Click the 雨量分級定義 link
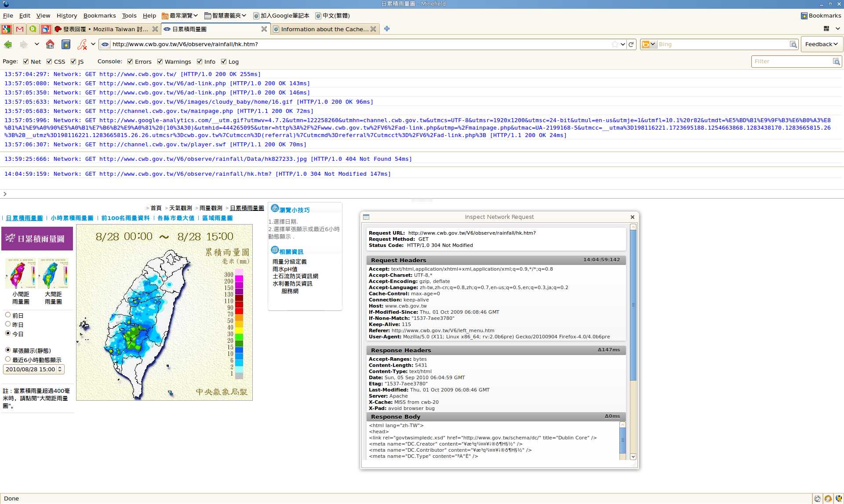The image size is (844, 504). tap(289, 261)
